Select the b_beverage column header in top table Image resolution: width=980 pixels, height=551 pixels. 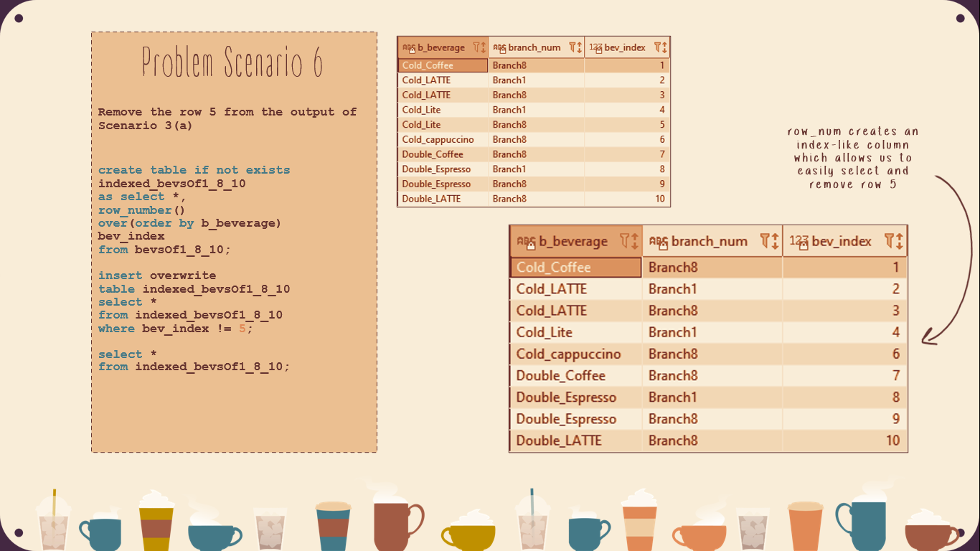[x=441, y=47]
